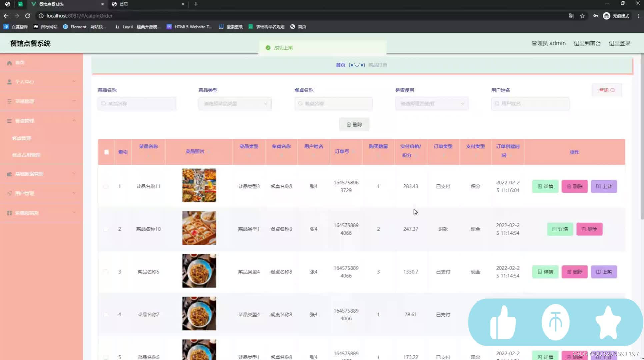Image resolution: width=644 pixels, height=360 pixels.
Task: Open browser translate icon
Action: click(571, 16)
